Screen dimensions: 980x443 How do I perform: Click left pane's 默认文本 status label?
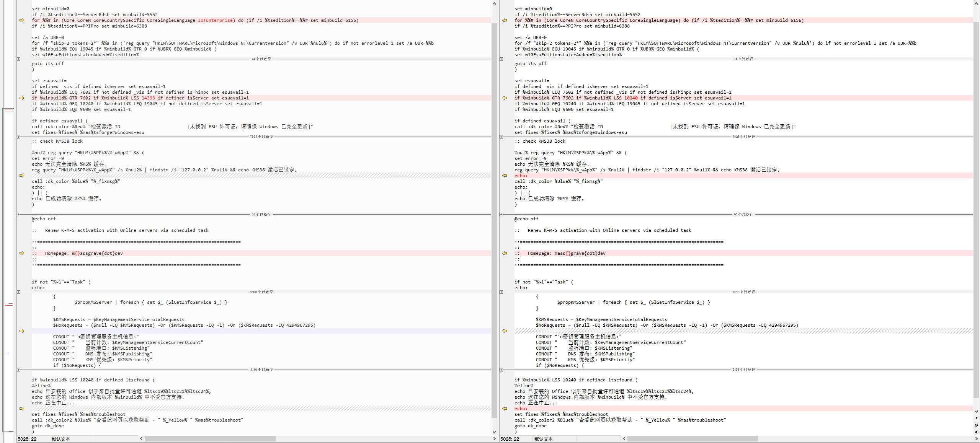tap(61, 439)
